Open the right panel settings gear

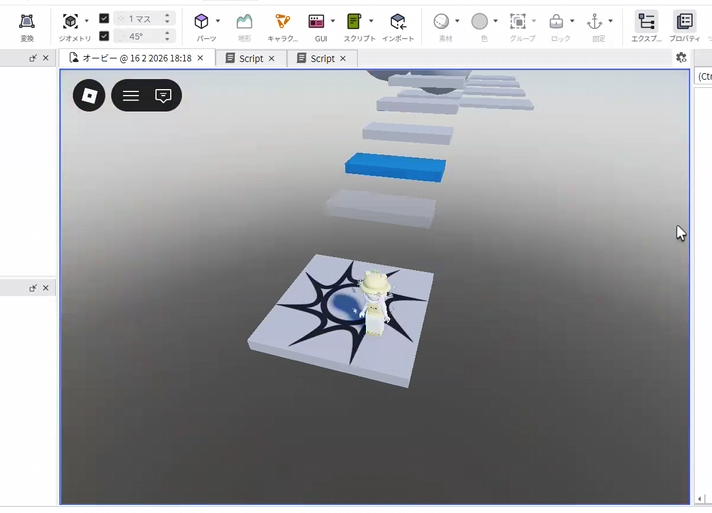[x=681, y=58]
